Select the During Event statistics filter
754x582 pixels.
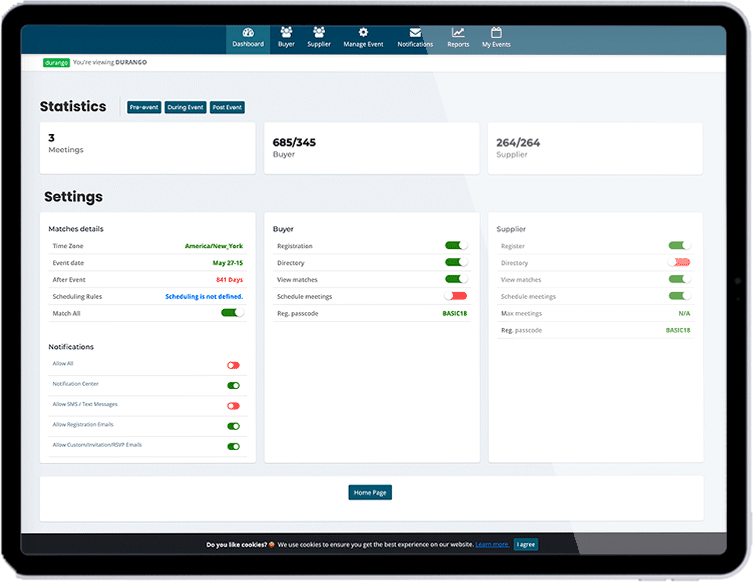pyautogui.click(x=185, y=107)
